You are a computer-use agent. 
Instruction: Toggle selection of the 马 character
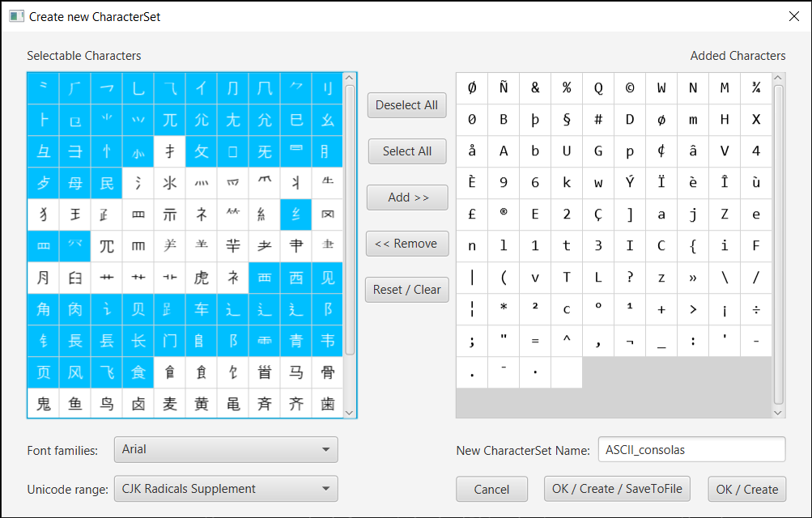[x=296, y=372]
